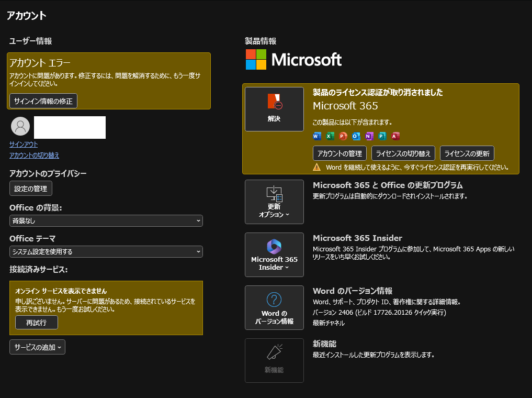Click the OneNote app icon
The image size is (532, 398).
click(x=369, y=136)
